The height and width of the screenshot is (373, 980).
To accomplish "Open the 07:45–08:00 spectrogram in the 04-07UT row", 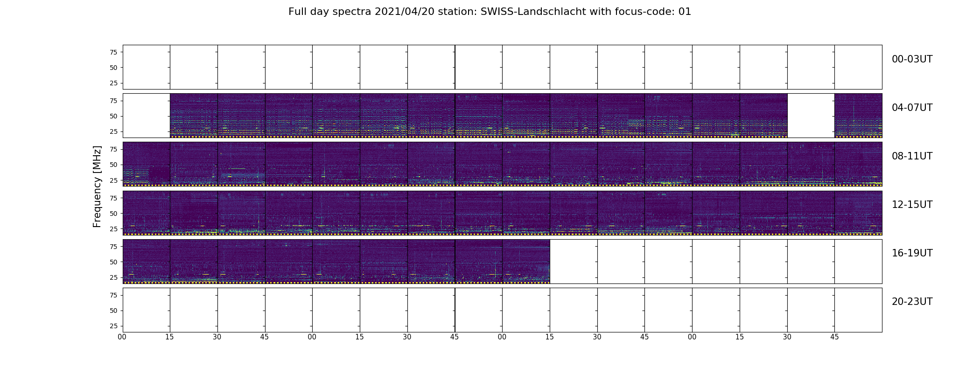I will 858,116.
